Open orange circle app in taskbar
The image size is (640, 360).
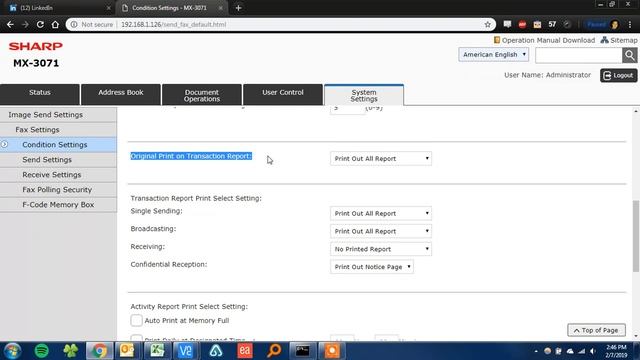(332, 351)
